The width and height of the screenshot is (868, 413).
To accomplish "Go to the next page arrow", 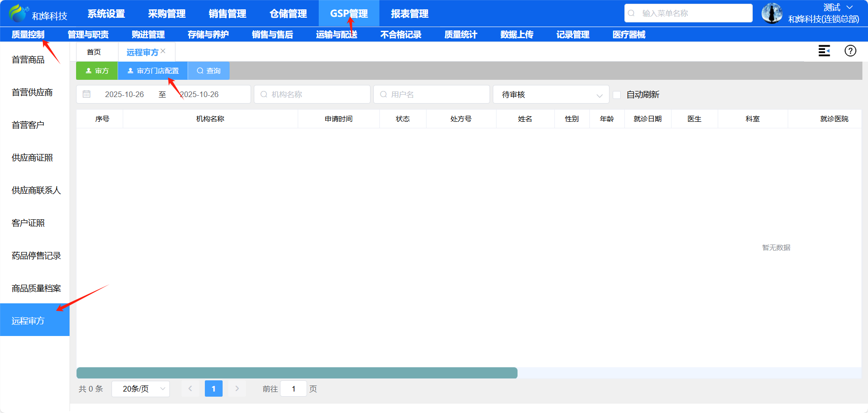I will click(x=237, y=388).
